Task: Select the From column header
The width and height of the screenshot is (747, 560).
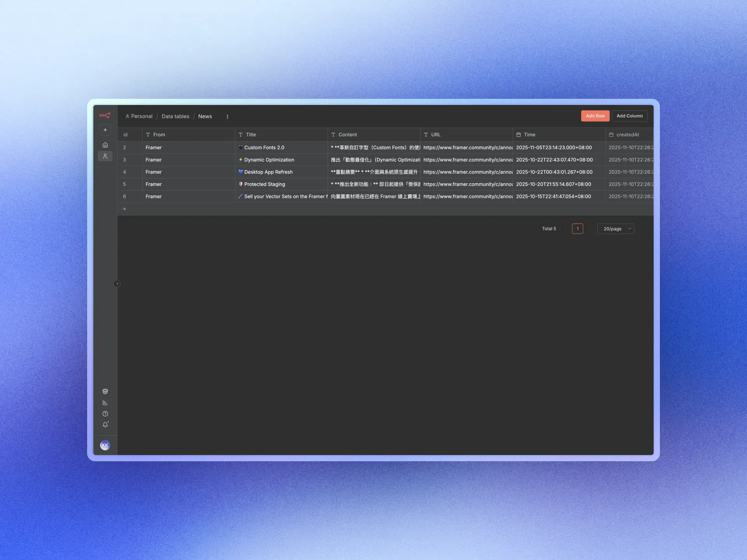Action: pyautogui.click(x=189, y=135)
